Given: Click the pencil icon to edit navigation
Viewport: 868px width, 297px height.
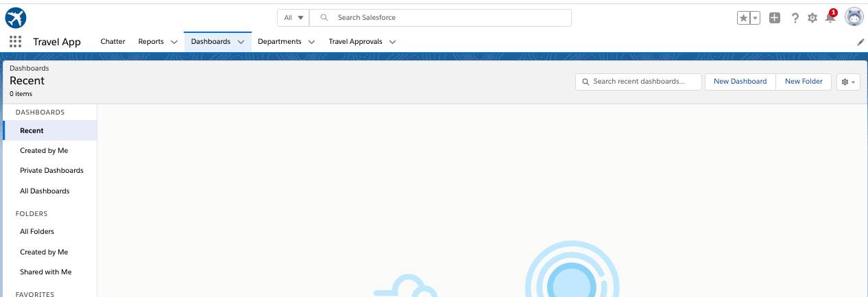Looking at the screenshot, I should click(861, 42).
